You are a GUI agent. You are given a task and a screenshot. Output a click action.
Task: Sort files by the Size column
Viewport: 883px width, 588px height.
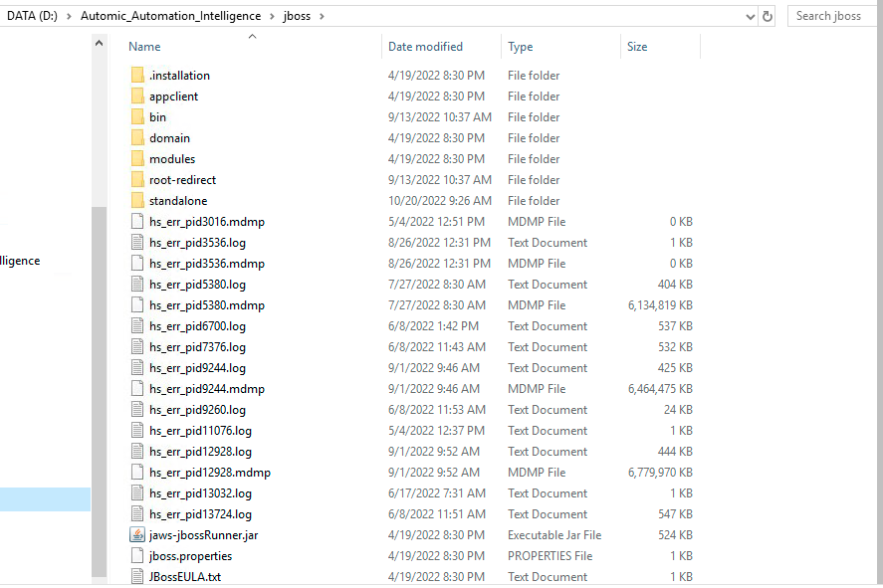click(637, 47)
